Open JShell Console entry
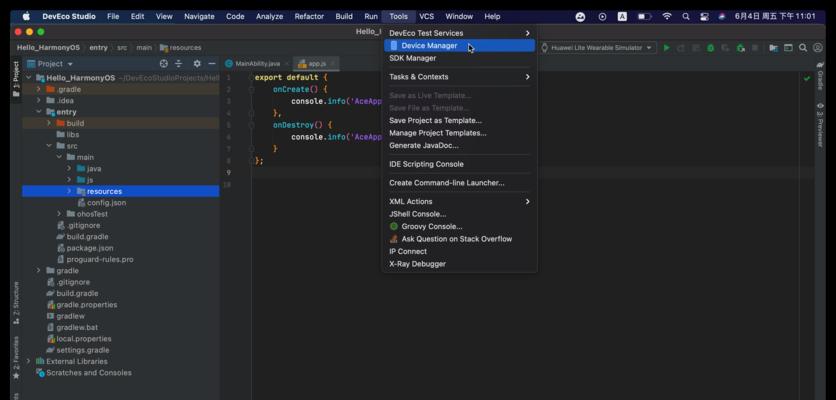The width and height of the screenshot is (836, 400). tap(459, 214)
